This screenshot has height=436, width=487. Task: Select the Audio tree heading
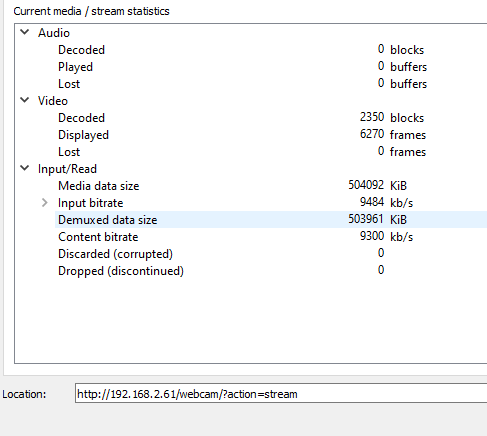coord(54,33)
